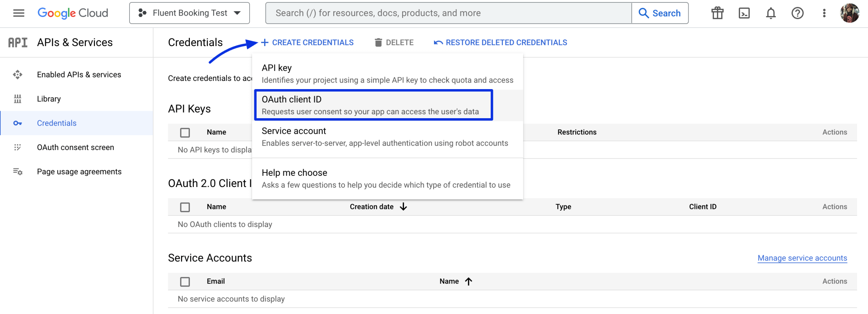Image resolution: width=868 pixels, height=314 pixels.
Task: Tick the Service Accounts select-all checkbox
Action: click(185, 281)
